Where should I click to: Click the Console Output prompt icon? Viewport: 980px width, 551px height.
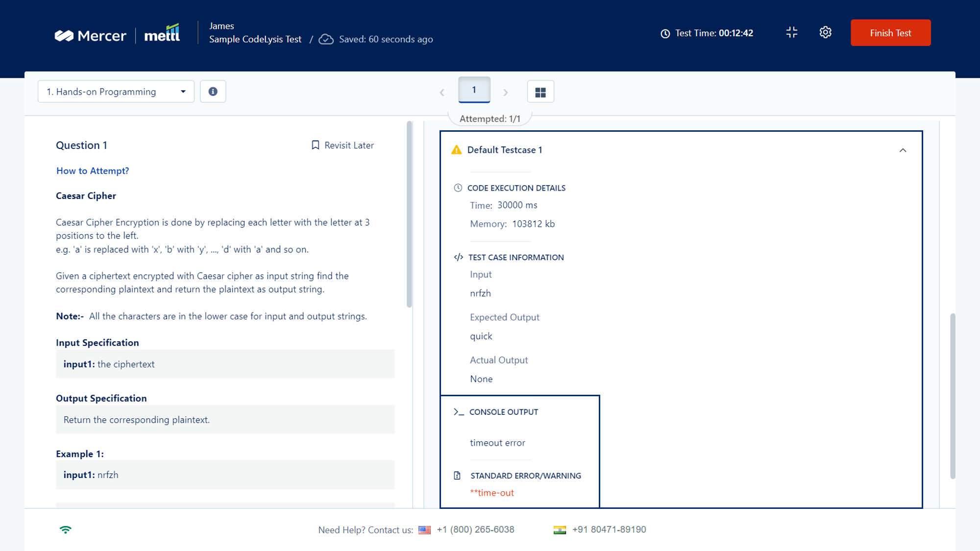click(459, 412)
